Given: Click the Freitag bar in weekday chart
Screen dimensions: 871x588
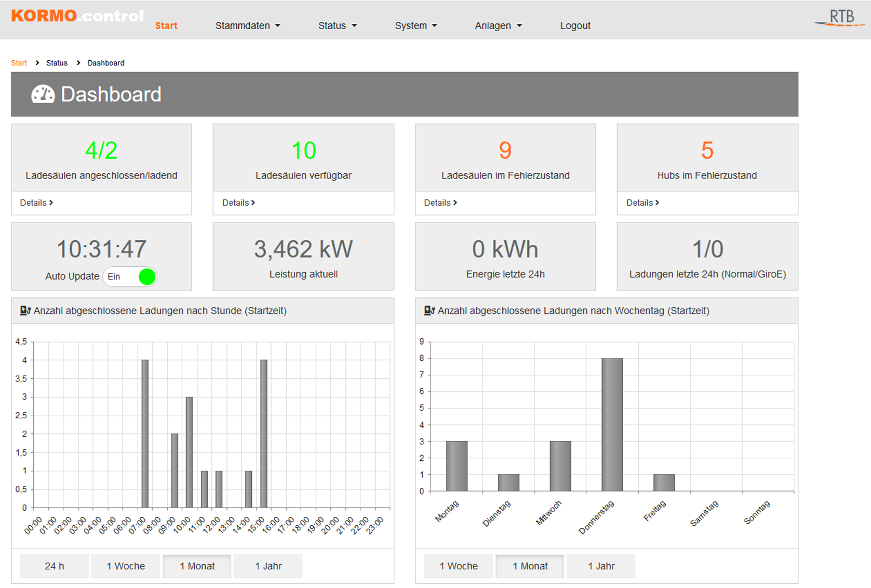Looking at the screenshot, I should pos(664,483).
